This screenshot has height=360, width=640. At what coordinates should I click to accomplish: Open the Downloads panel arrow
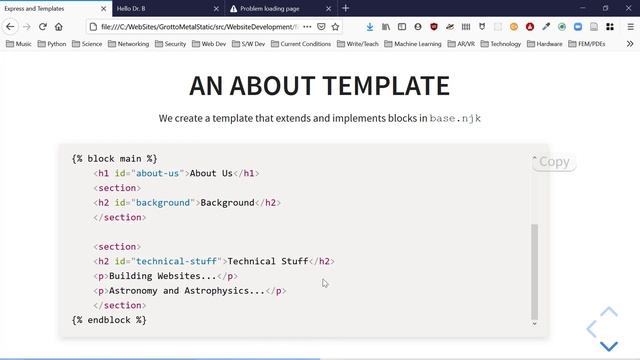click(369, 27)
